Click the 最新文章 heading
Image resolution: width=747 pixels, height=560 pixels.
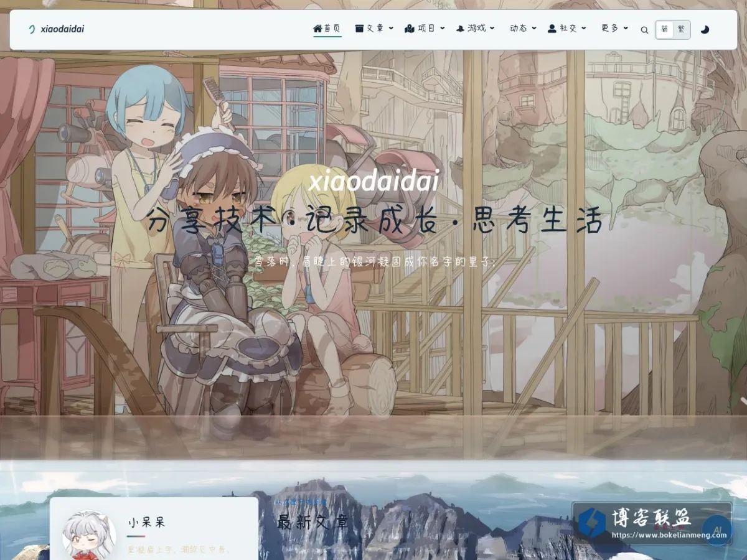tap(312, 522)
